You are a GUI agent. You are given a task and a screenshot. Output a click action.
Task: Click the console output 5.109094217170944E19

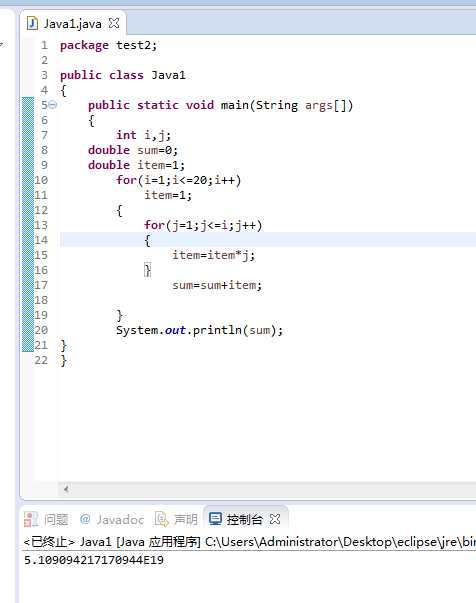point(94,560)
